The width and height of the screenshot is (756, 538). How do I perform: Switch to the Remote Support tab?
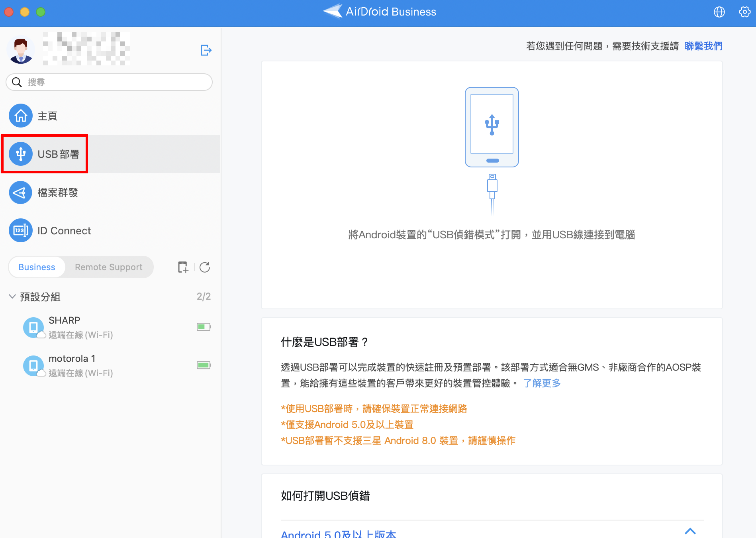(x=109, y=267)
